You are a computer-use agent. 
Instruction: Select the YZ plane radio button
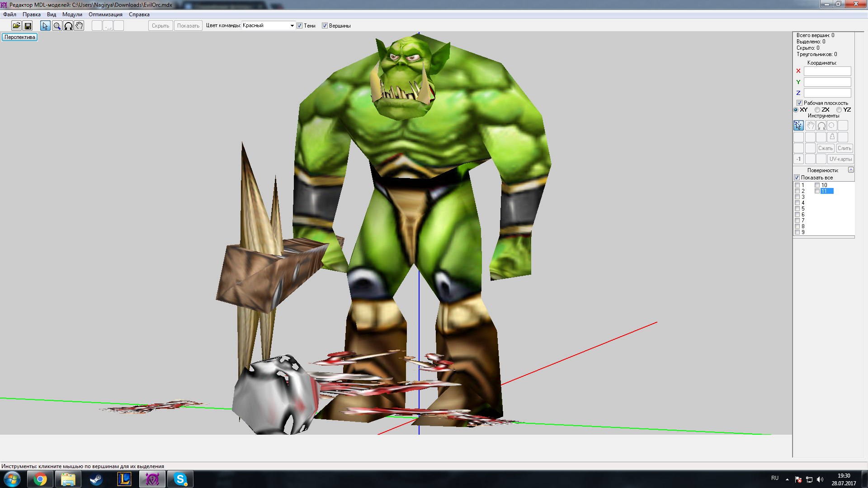[839, 110]
